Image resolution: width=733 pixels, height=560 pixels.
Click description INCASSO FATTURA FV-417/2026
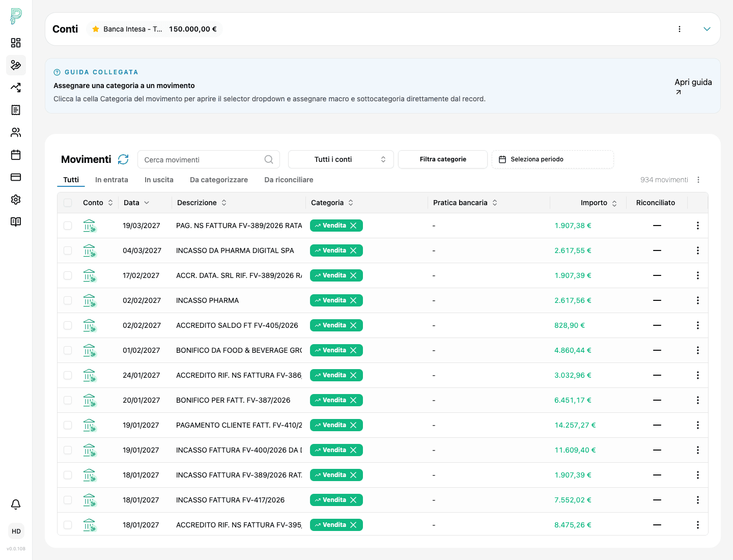230,500
